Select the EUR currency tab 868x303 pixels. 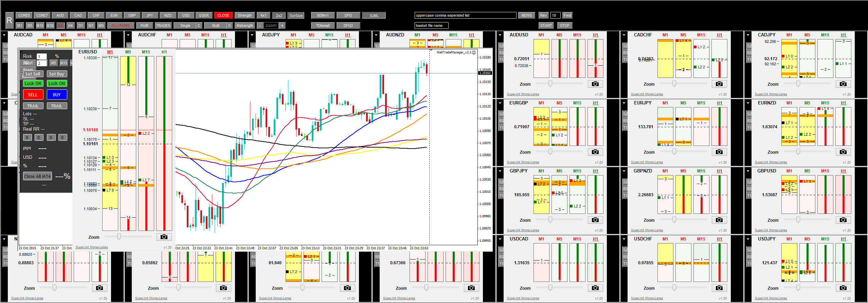(x=114, y=15)
